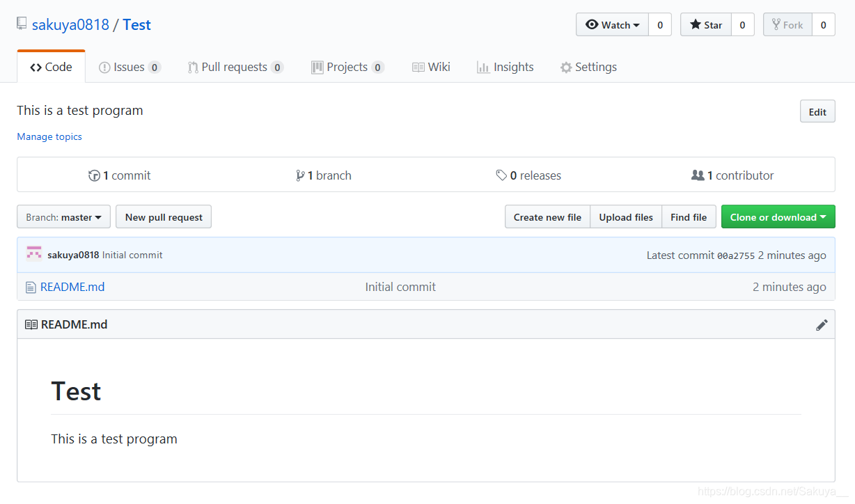Click the Fork button
Image resolution: width=855 pixels, height=504 pixels.
pos(787,24)
